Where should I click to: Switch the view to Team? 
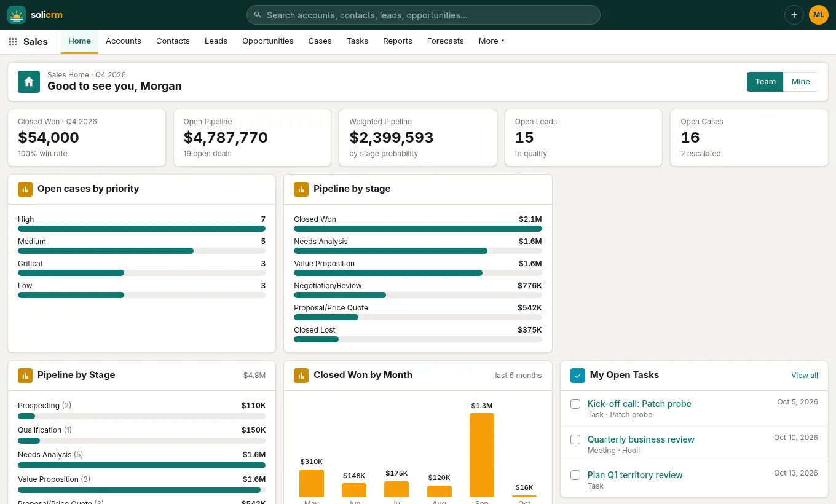[765, 82]
